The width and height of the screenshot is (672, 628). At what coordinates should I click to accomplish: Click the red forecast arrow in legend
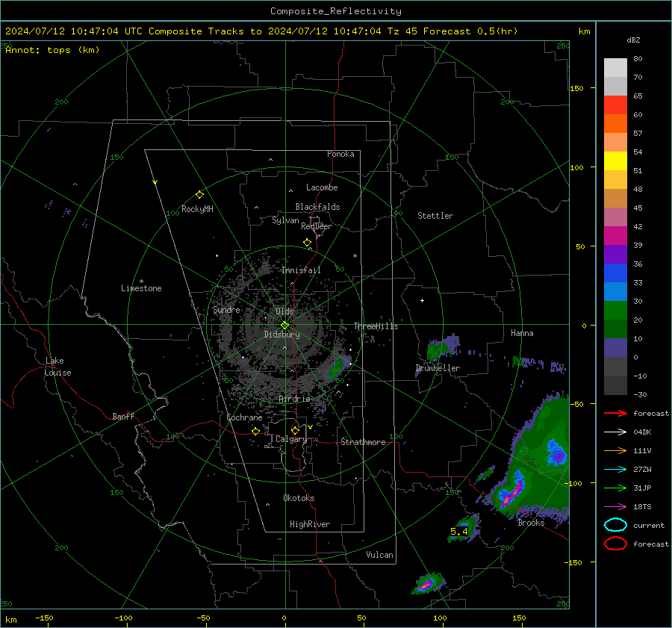(x=615, y=413)
